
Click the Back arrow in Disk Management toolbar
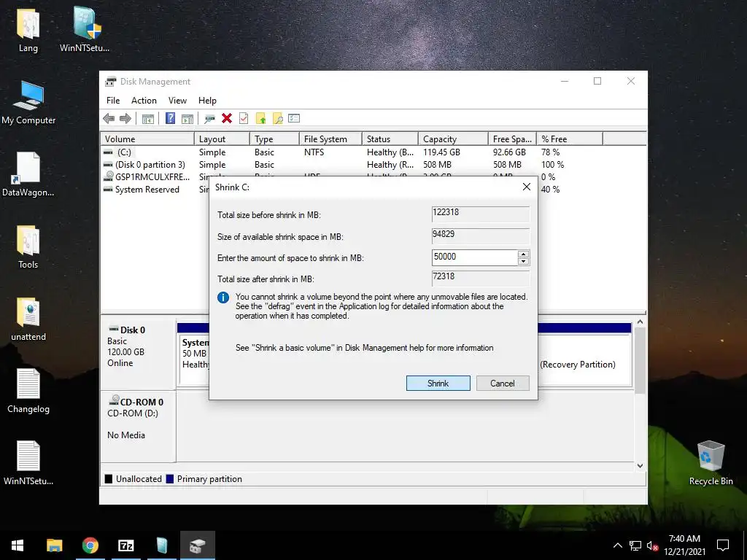pos(109,119)
